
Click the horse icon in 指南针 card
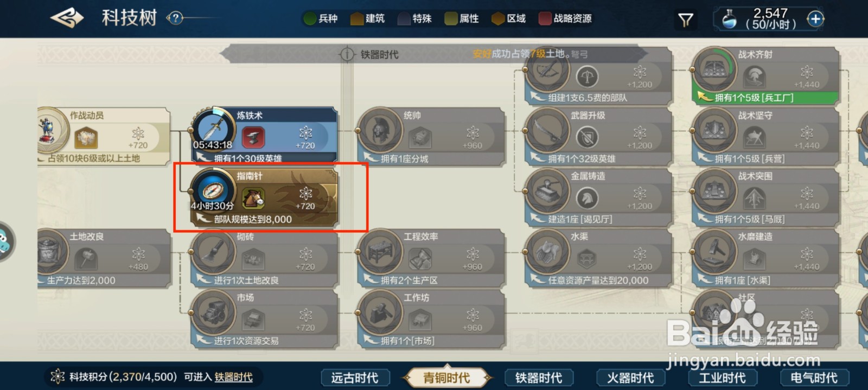point(253,199)
